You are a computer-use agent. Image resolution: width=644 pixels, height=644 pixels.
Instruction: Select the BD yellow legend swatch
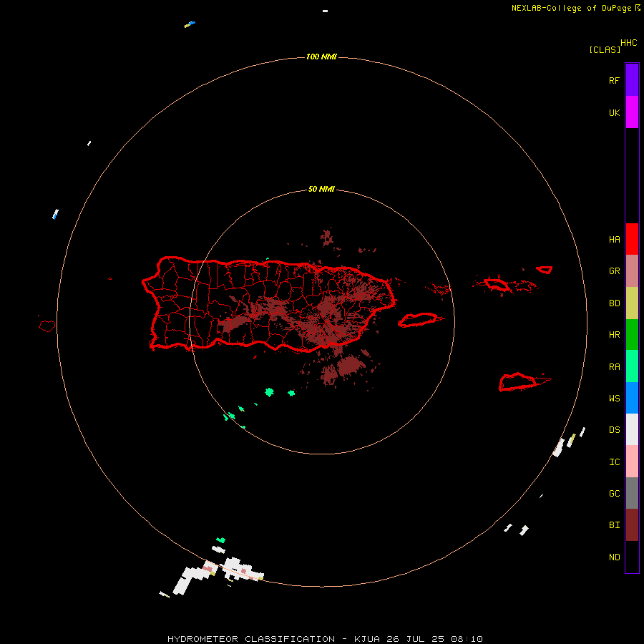(x=632, y=303)
